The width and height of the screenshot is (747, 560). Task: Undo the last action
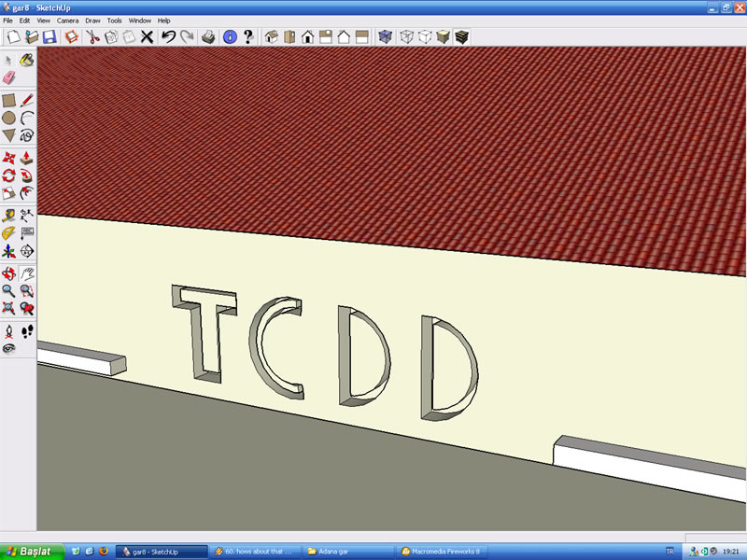point(168,36)
